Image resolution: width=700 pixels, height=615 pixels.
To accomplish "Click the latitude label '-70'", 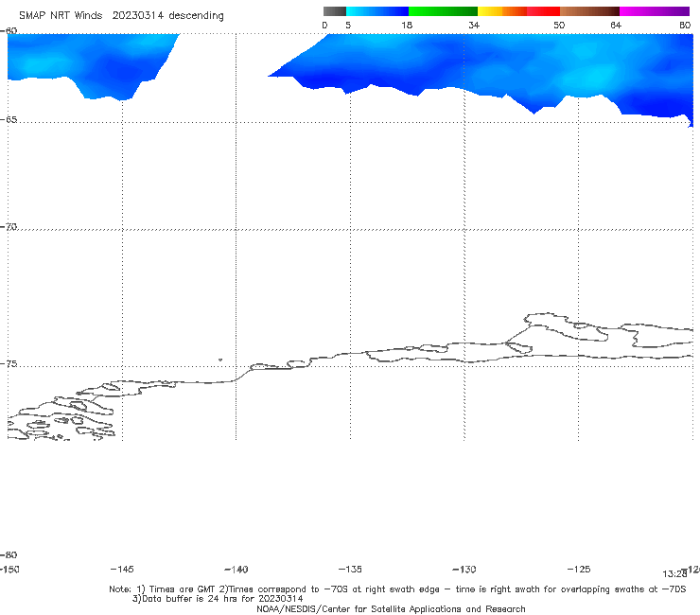I will tap(9, 227).
